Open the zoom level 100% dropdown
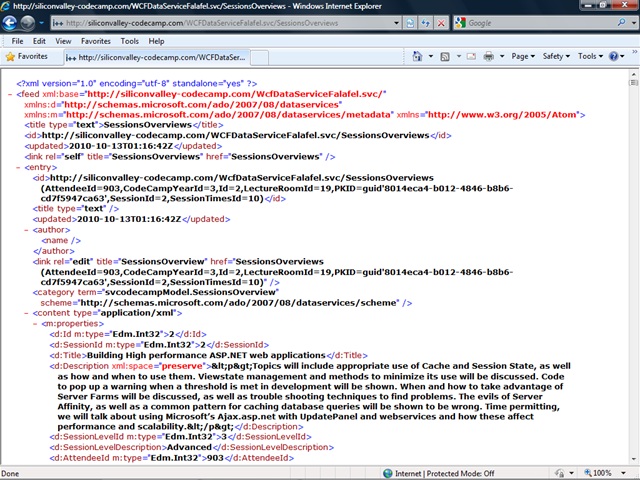Image resolution: width=640 pixels, height=480 pixels. pos(605,473)
